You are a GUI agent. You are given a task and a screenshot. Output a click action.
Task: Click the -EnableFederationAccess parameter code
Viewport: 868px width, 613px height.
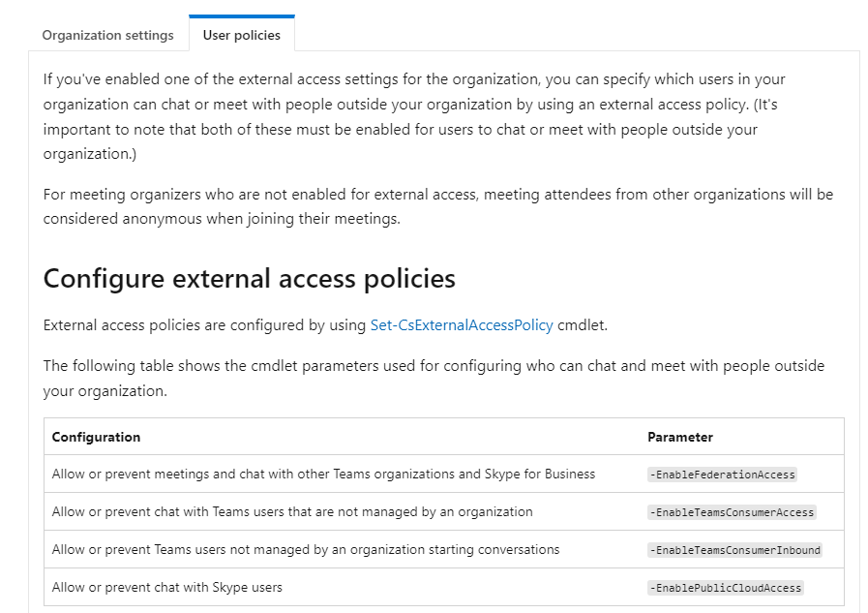coord(723,475)
